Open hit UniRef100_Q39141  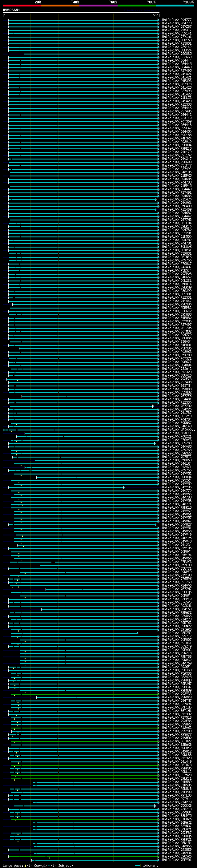(x=177, y=33)
